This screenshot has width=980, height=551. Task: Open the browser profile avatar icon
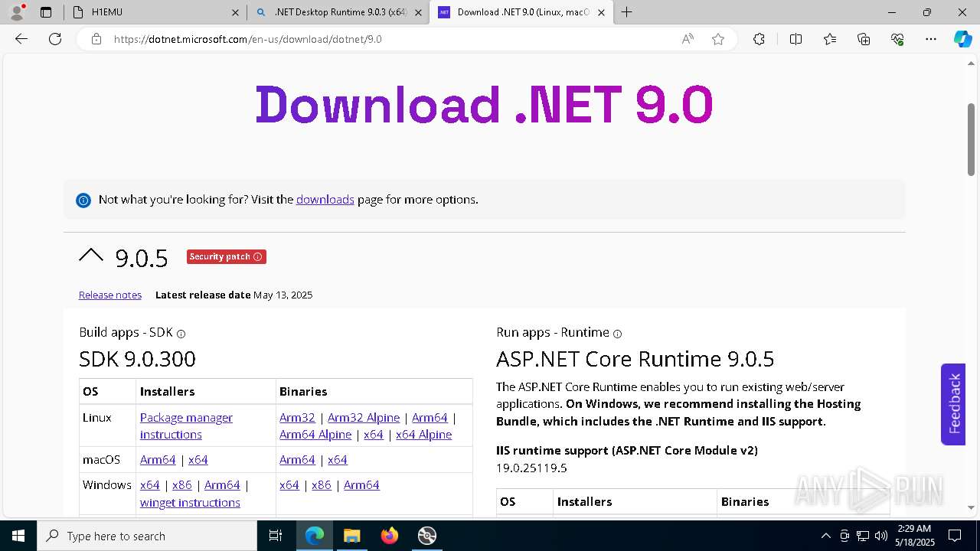tap(16, 12)
